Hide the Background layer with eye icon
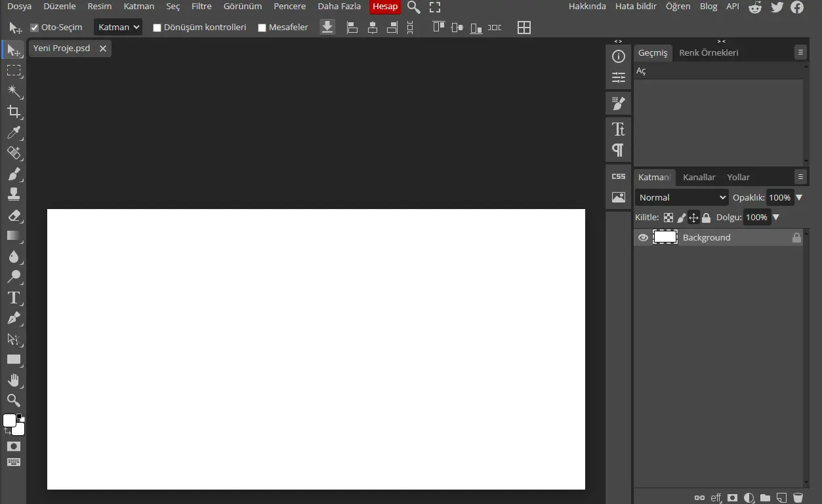 [643, 237]
